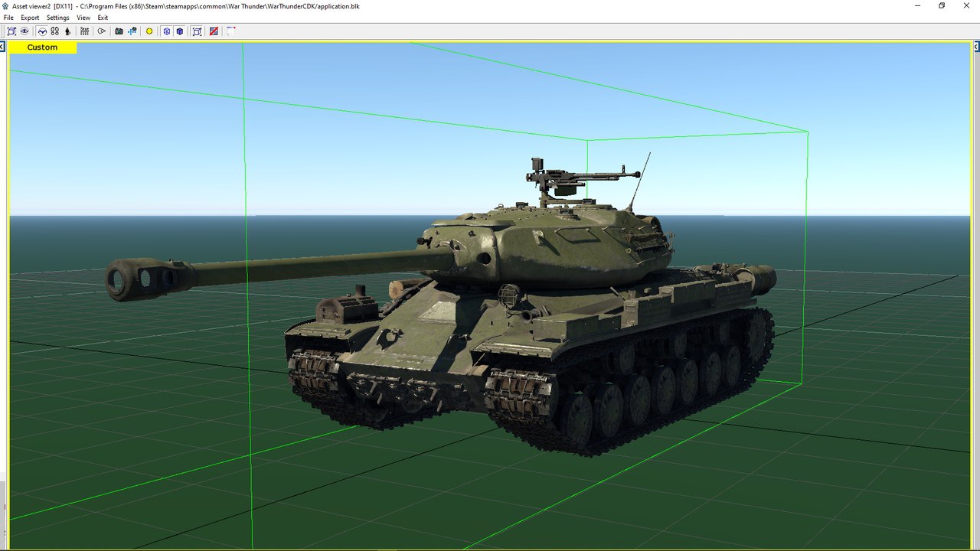Click the footprints toolbar icon

click(x=55, y=31)
